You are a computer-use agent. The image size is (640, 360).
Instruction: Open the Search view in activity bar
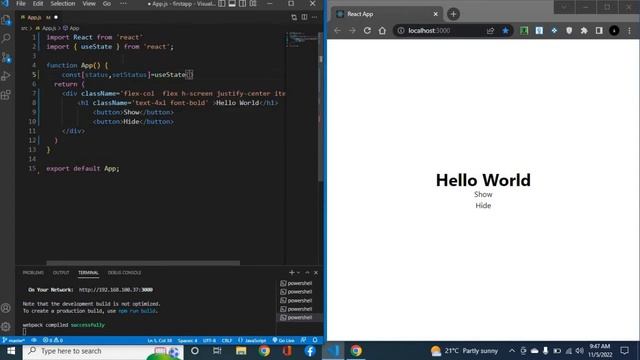[6, 38]
